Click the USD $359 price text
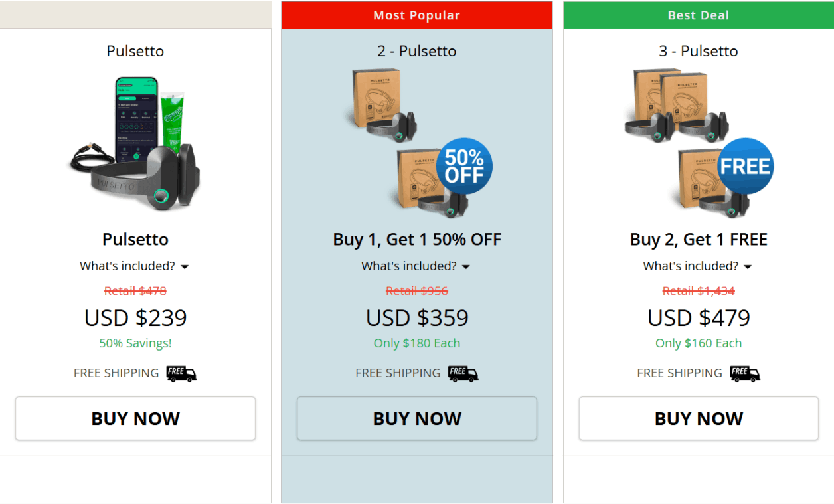The height and width of the screenshot is (504, 834). (x=416, y=317)
